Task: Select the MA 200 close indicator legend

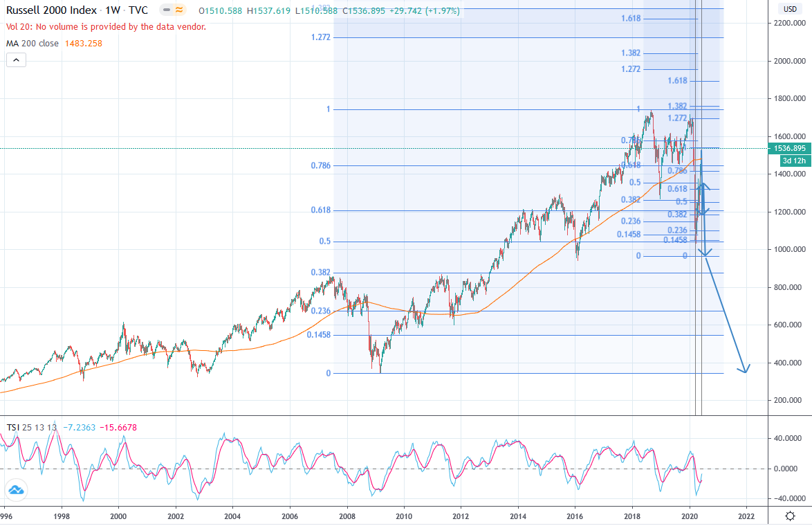Action: coord(32,44)
